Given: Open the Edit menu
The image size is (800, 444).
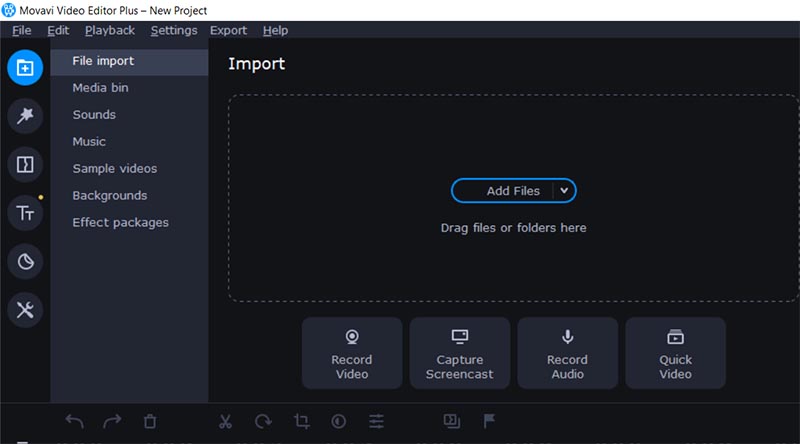Looking at the screenshot, I should tap(58, 30).
